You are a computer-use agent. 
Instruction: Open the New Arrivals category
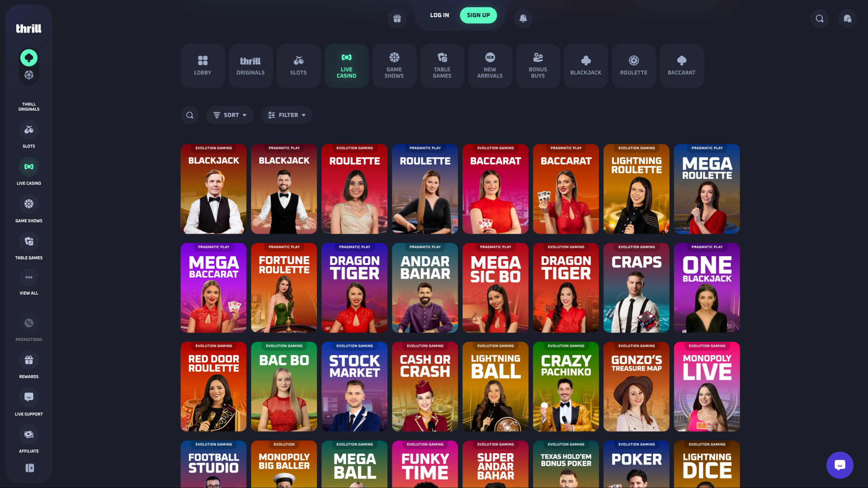pos(490,66)
